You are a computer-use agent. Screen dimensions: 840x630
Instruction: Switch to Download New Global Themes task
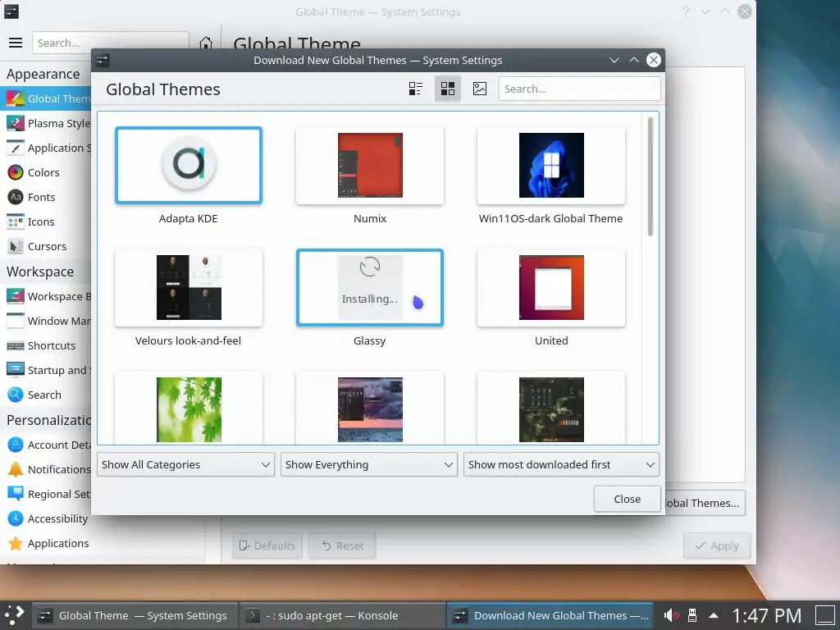pos(550,615)
